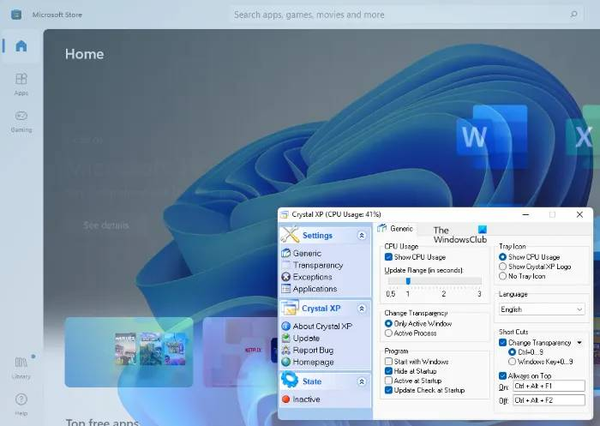600x426 pixels.
Task: Select the Windows Key+0...9 radio
Action: click(512, 361)
